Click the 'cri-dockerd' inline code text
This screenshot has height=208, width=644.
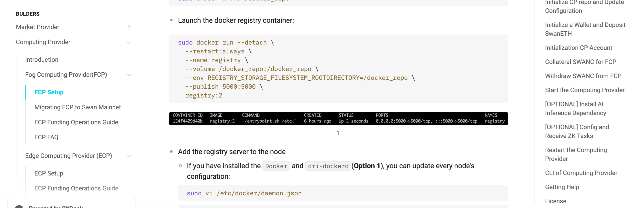coord(328,166)
